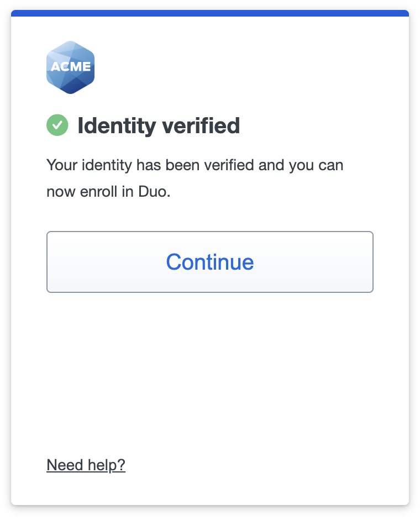The image size is (420, 520).
Task: Click the blue bar at the top
Action: pyautogui.click(x=210, y=14)
